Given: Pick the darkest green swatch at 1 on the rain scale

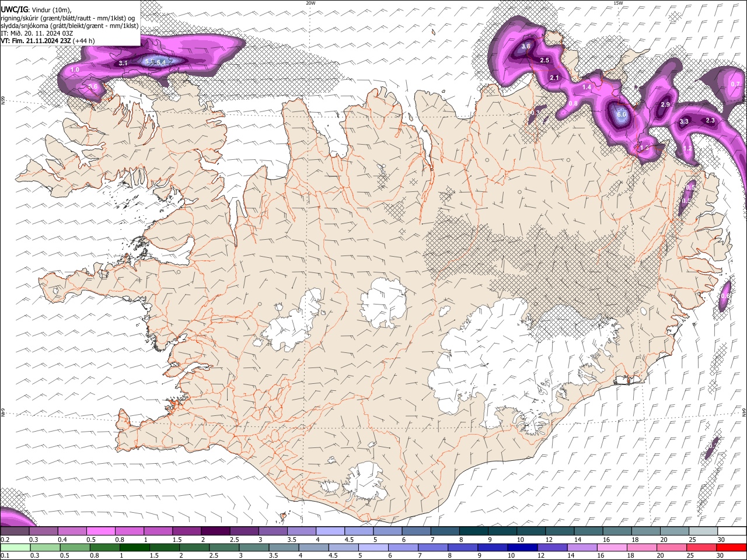Looking at the screenshot, I should pos(134,547).
